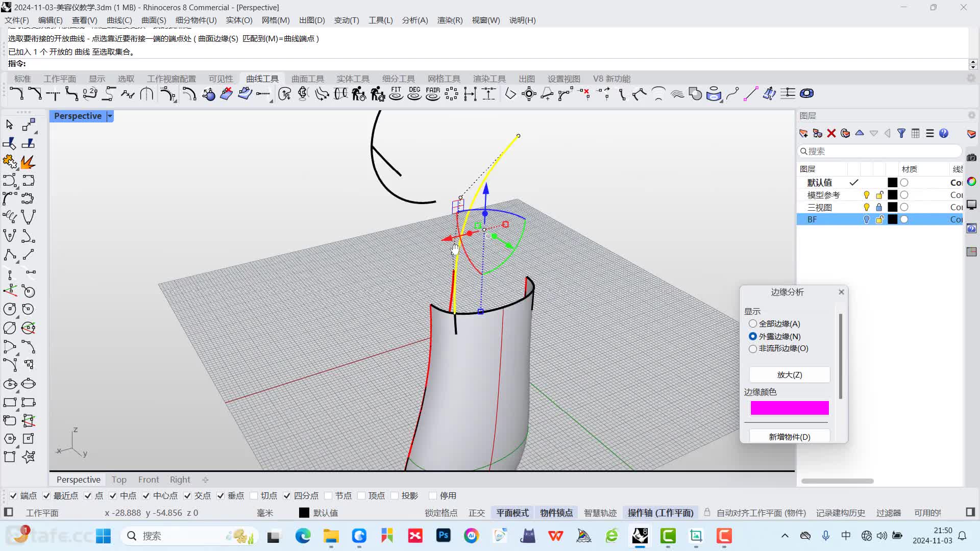Click the black color swatch of 默认值 layer
Image resolution: width=980 pixels, height=551 pixels.
(892, 183)
